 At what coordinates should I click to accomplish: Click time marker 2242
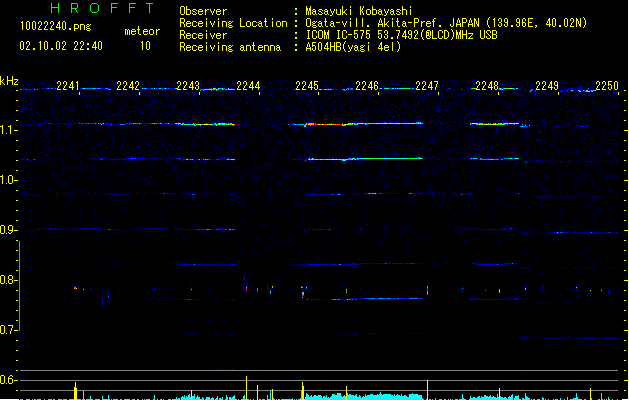pyautogui.click(x=128, y=86)
